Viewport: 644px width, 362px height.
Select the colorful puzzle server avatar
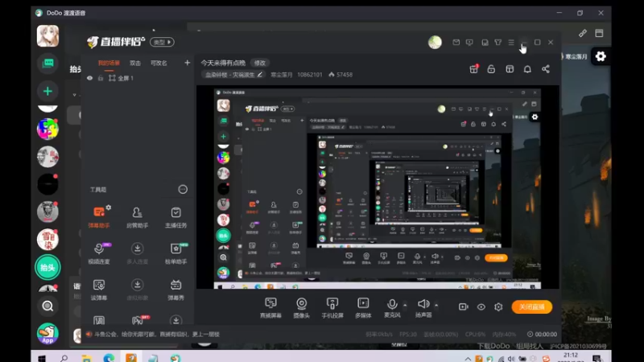click(47, 129)
